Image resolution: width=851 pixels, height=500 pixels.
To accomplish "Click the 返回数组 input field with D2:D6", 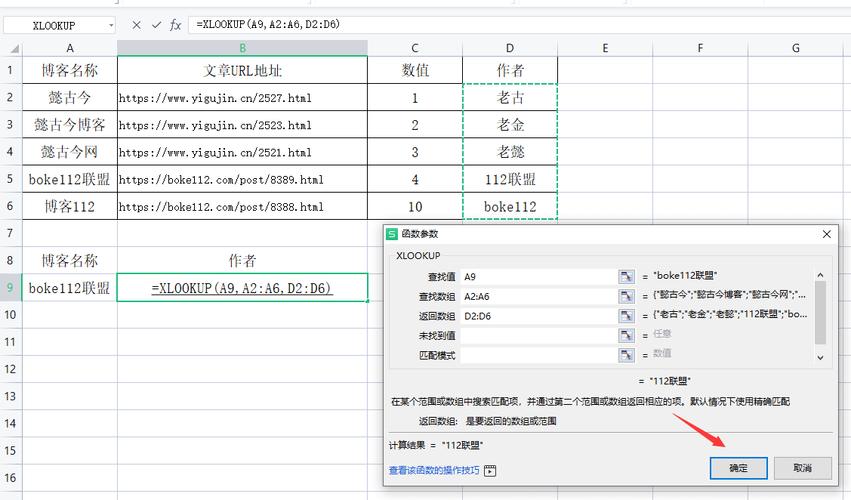I will [538, 316].
